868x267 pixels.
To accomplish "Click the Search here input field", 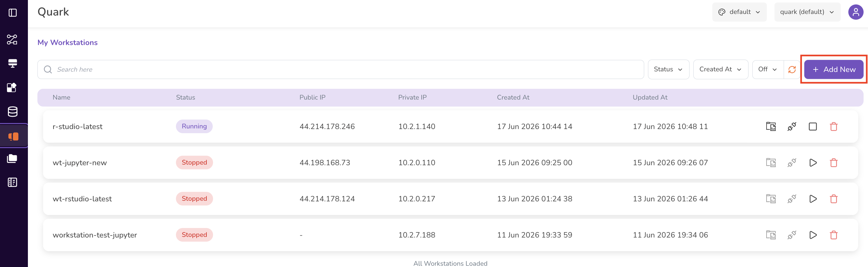I will coord(340,69).
